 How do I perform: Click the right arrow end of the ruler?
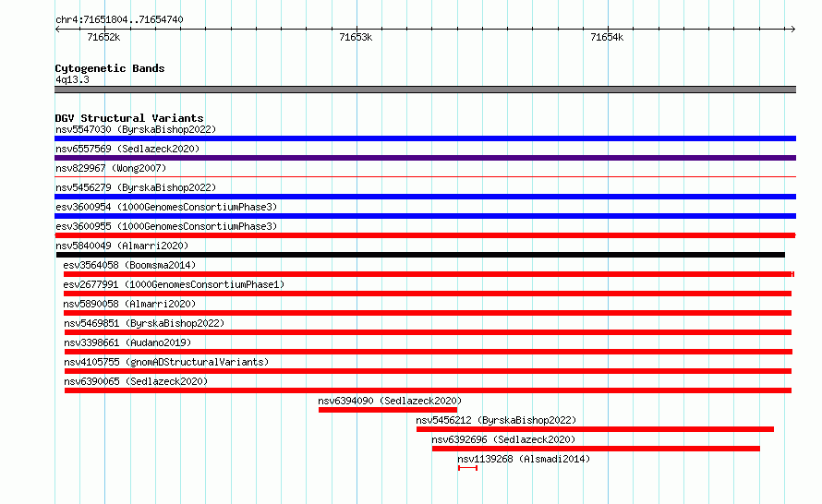coord(792,30)
